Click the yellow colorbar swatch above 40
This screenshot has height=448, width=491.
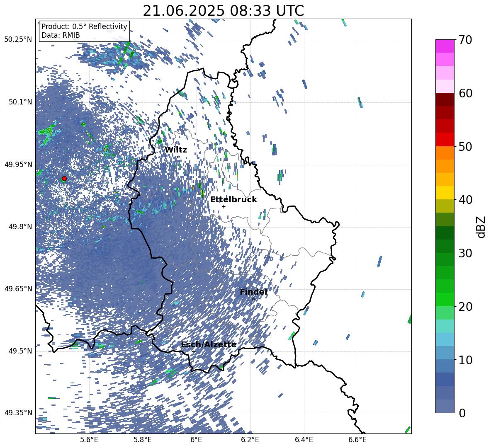click(x=445, y=192)
